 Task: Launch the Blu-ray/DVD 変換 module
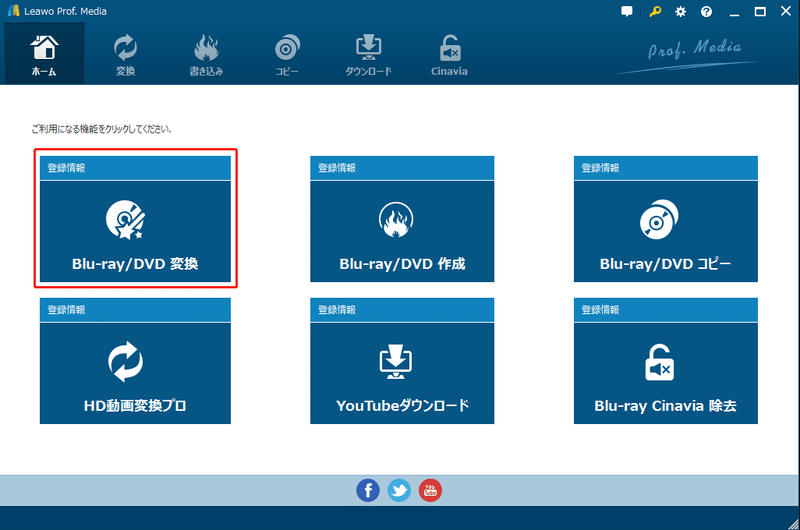coord(135,231)
